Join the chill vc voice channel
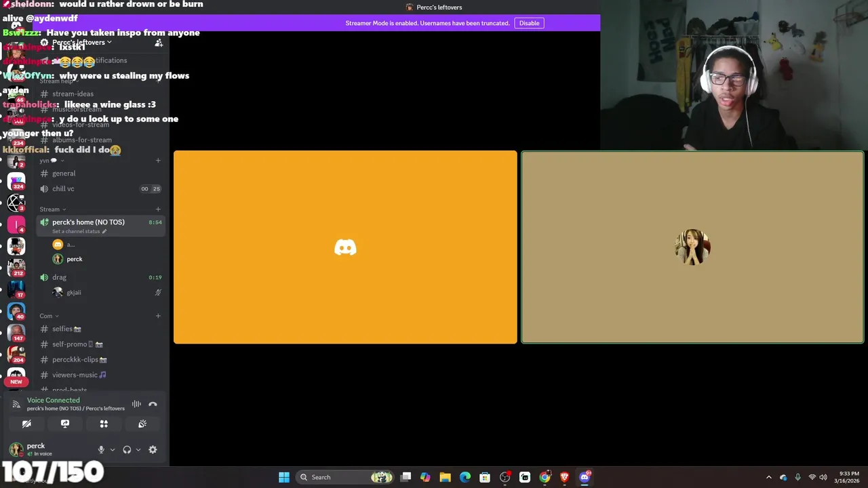 (x=101, y=189)
